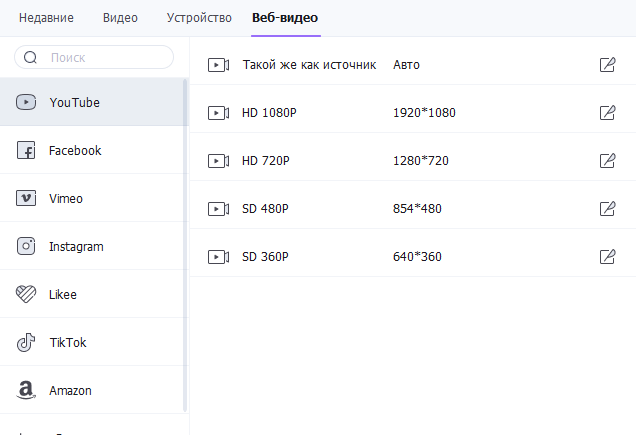
Task: Edit the SD 480P preset settings
Action: point(608,209)
